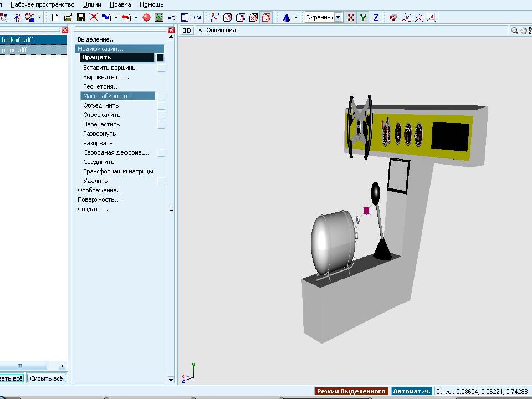Expand the Отображение... command group
Screen dimensions: 532x399
tap(100, 190)
